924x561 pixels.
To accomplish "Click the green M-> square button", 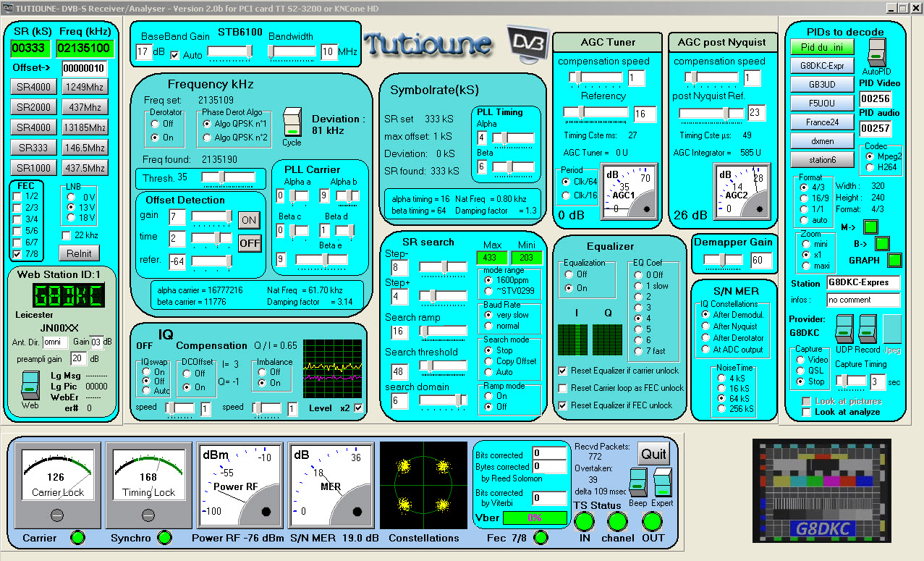I will 871,227.
